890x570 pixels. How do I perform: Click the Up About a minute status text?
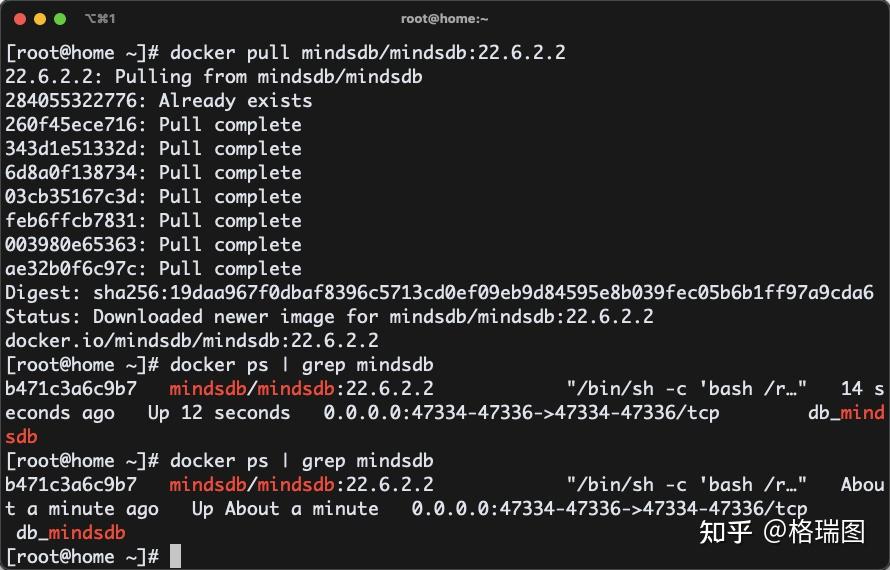285,508
